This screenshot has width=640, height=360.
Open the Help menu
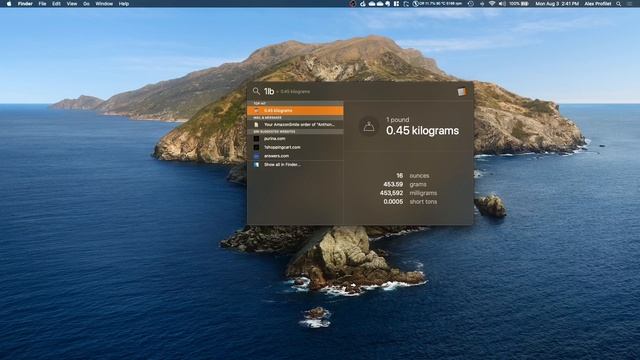point(124,4)
